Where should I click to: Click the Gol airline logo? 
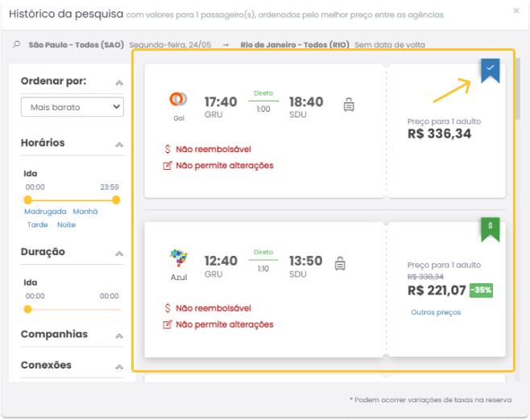(178, 100)
